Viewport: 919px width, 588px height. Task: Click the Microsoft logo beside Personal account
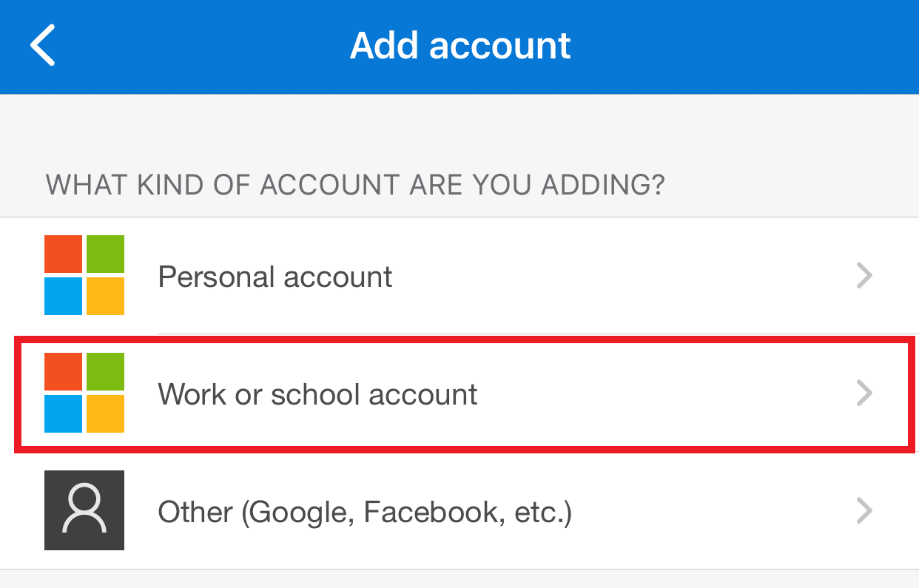click(84, 275)
